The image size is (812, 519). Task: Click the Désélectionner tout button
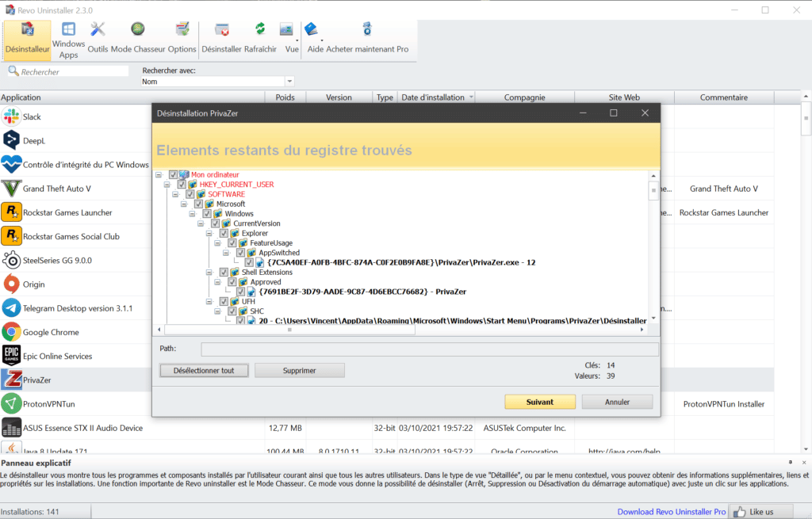(x=204, y=371)
